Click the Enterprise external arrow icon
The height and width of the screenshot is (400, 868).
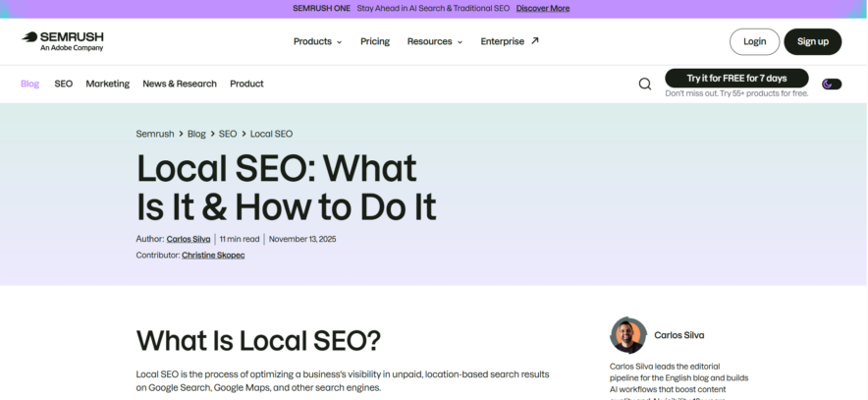click(535, 40)
